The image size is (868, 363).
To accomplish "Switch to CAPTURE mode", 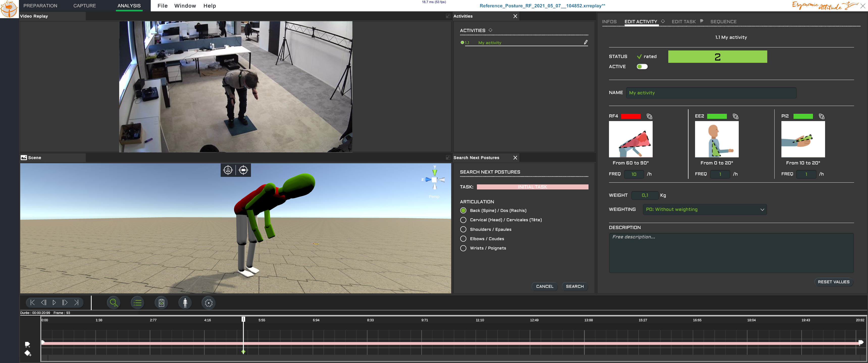I will [x=85, y=6].
